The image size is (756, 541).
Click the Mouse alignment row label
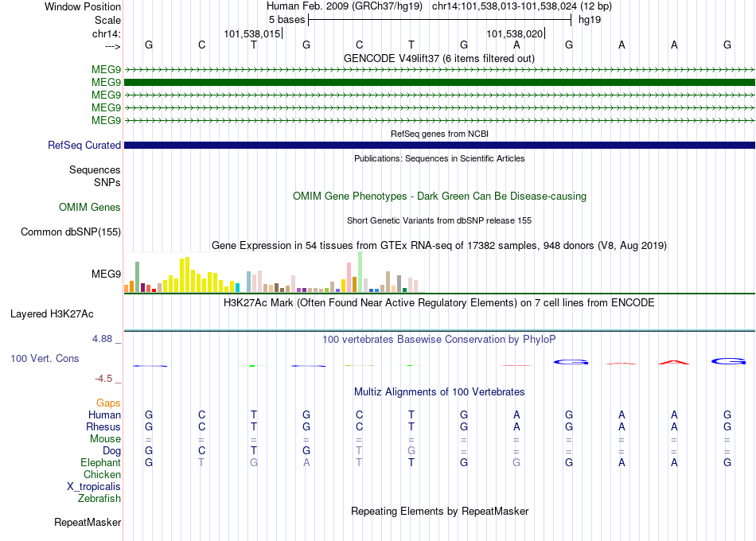(x=105, y=439)
